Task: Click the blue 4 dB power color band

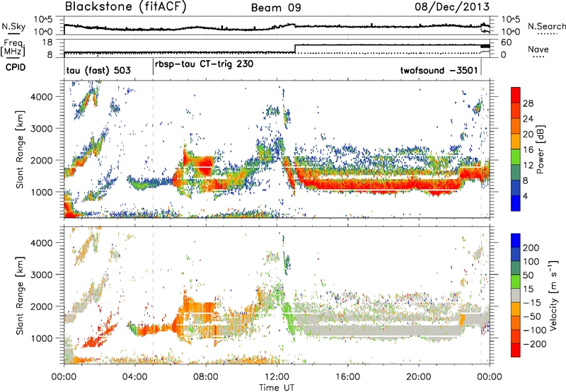Action: pyautogui.click(x=516, y=203)
